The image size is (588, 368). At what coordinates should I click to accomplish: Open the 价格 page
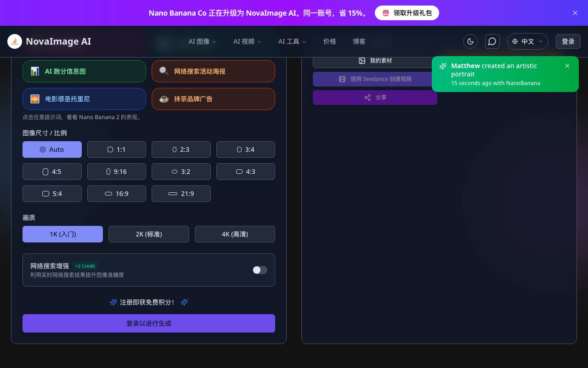(330, 41)
